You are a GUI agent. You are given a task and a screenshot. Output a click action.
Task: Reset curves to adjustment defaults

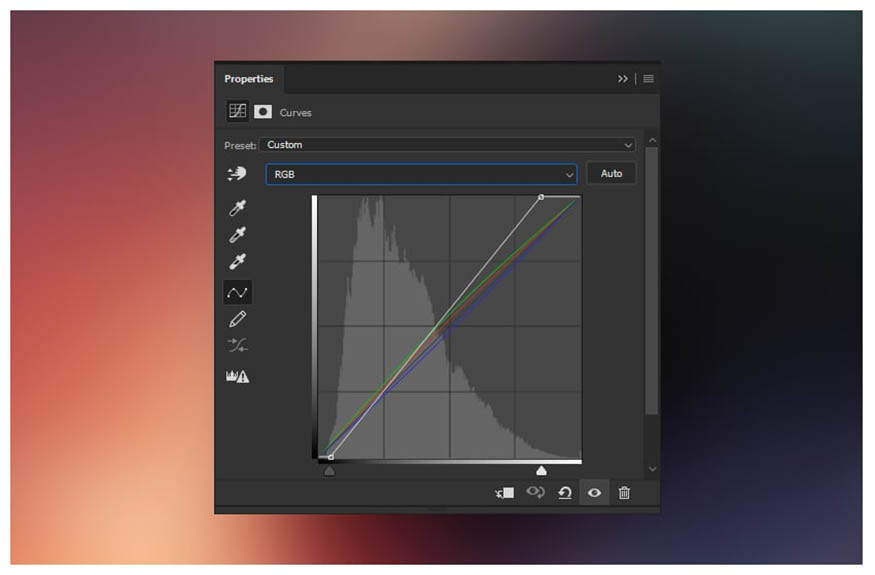tap(565, 493)
